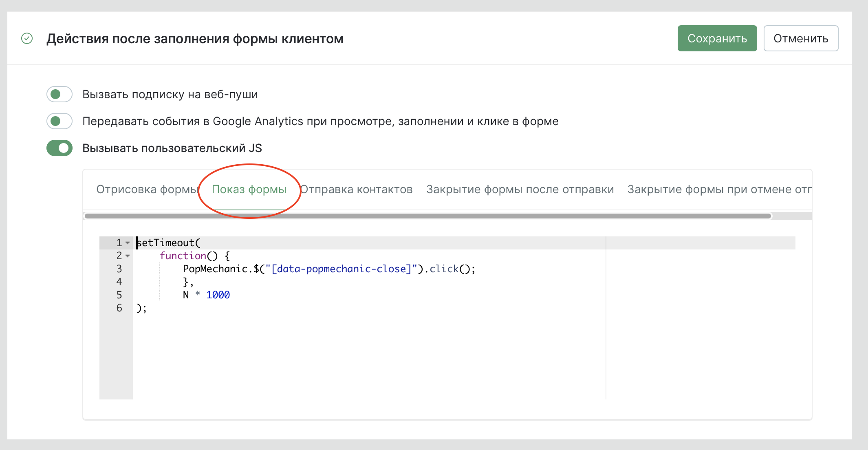Screen dimensions: 868x450
Task: Collapse code fold arrow on line 1
Action: [128, 243]
